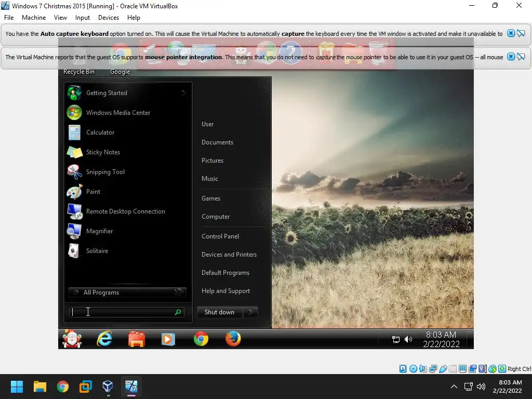Show hidden icons in host tray
This screenshot has width=532, height=399.
454,387
